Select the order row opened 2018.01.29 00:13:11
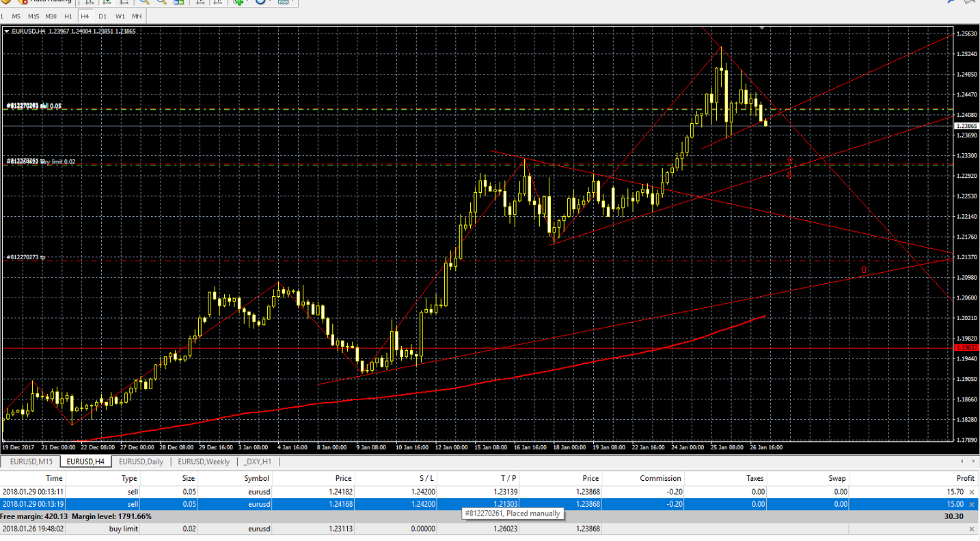Screen dimensions: 980x541 tap(489, 492)
